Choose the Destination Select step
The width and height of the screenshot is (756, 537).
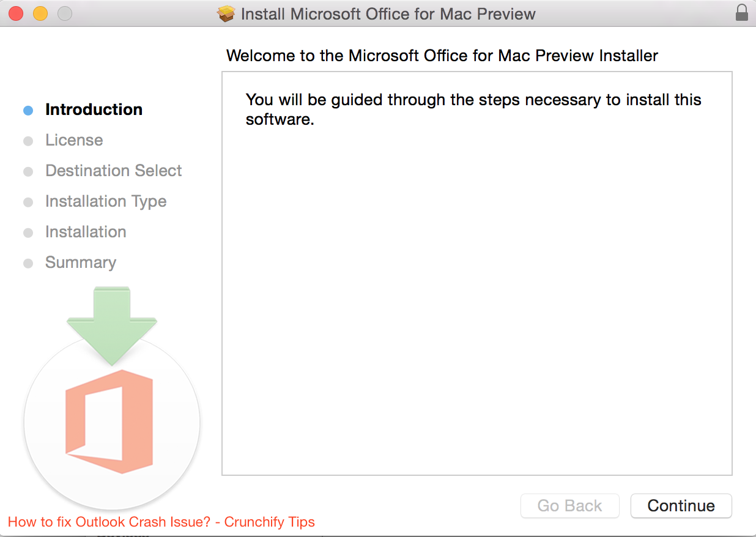pyautogui.click(x=114, y=171)
